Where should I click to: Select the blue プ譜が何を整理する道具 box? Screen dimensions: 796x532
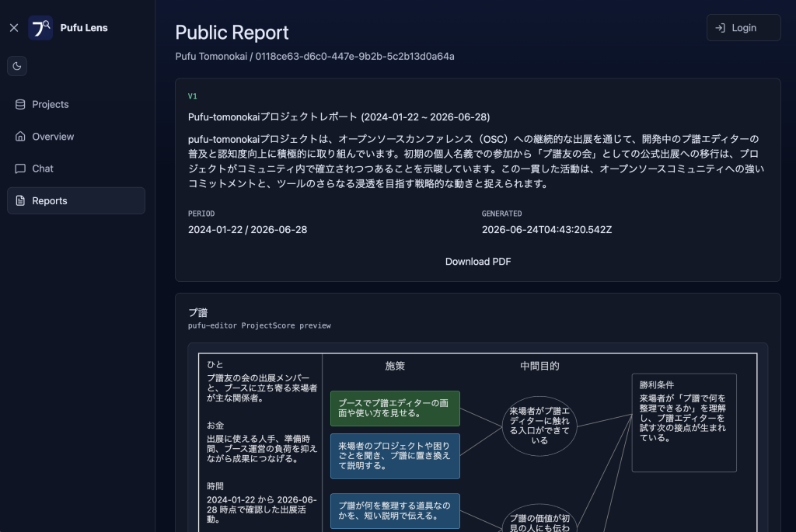point(395,511)
